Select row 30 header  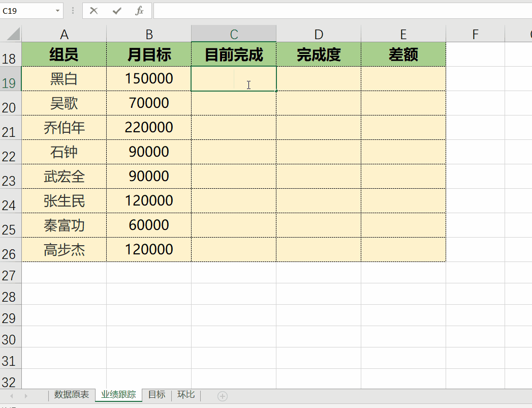point(11,337)
